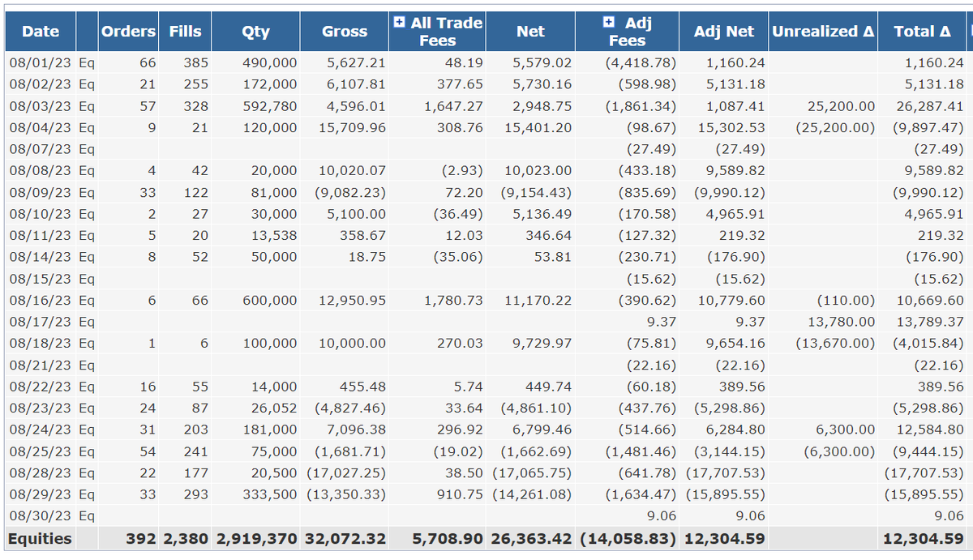Click gross value 7,096.38
The image size is (973, 560).
pos(355,430)
